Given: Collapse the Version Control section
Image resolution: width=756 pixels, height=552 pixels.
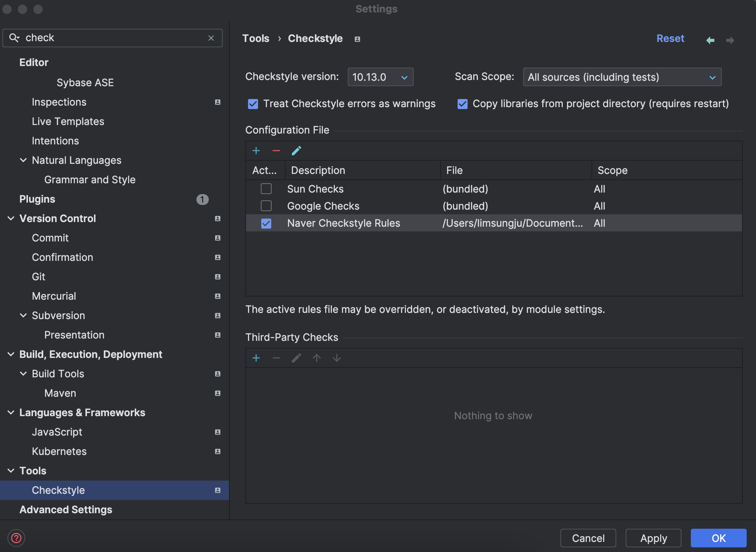Looking at the screenshot, I should pyautogui.click(x=11, y=218).
